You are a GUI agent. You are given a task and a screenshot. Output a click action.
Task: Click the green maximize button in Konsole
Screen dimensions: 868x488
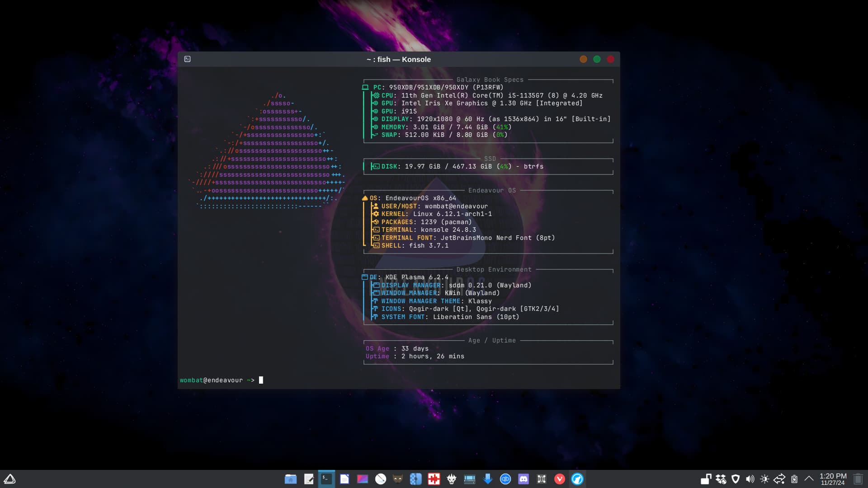click(597, 59)
